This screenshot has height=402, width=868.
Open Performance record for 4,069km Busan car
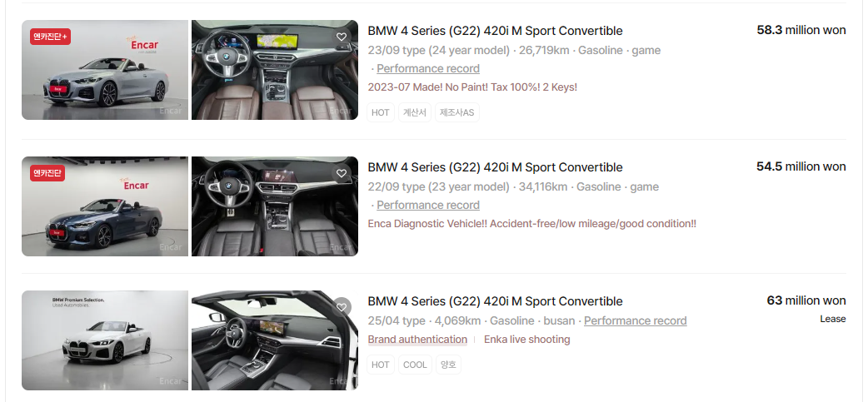click(x=635, y=320)
